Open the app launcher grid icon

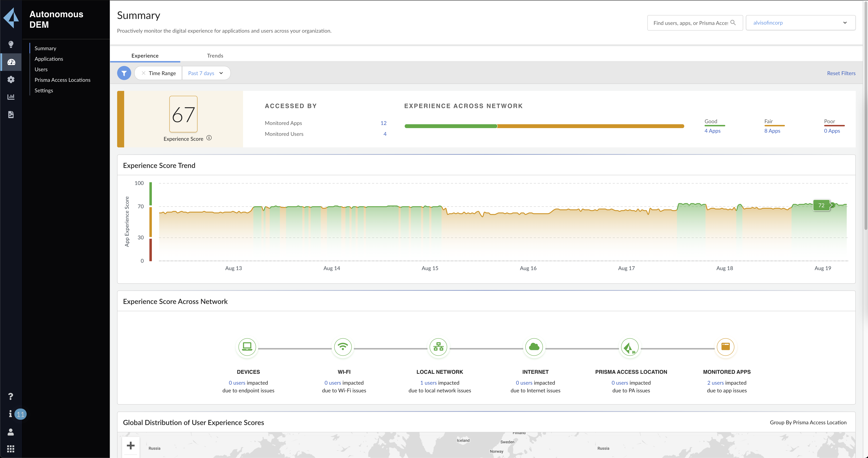(11, 449)
